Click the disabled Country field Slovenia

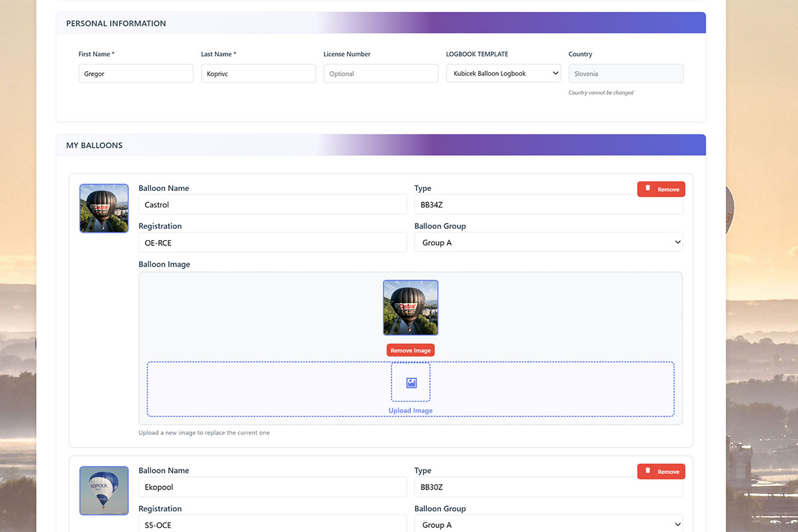coord(626,74)
